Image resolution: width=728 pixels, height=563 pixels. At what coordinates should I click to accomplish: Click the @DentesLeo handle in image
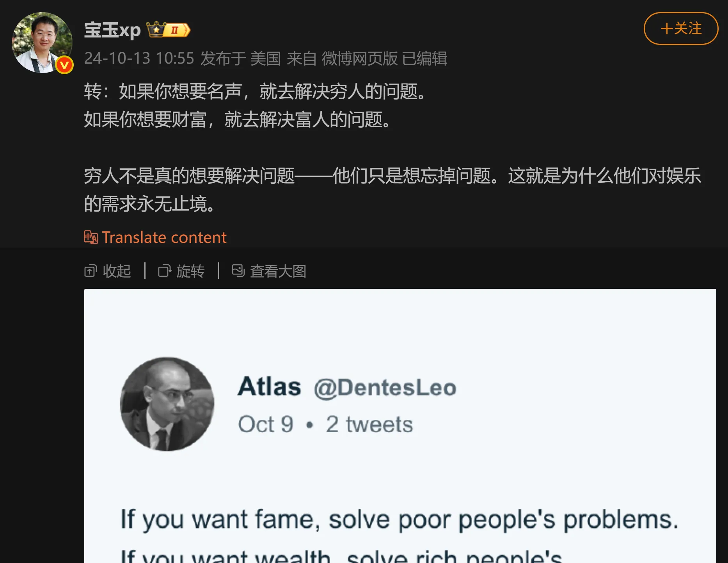(x=385, y=388)
